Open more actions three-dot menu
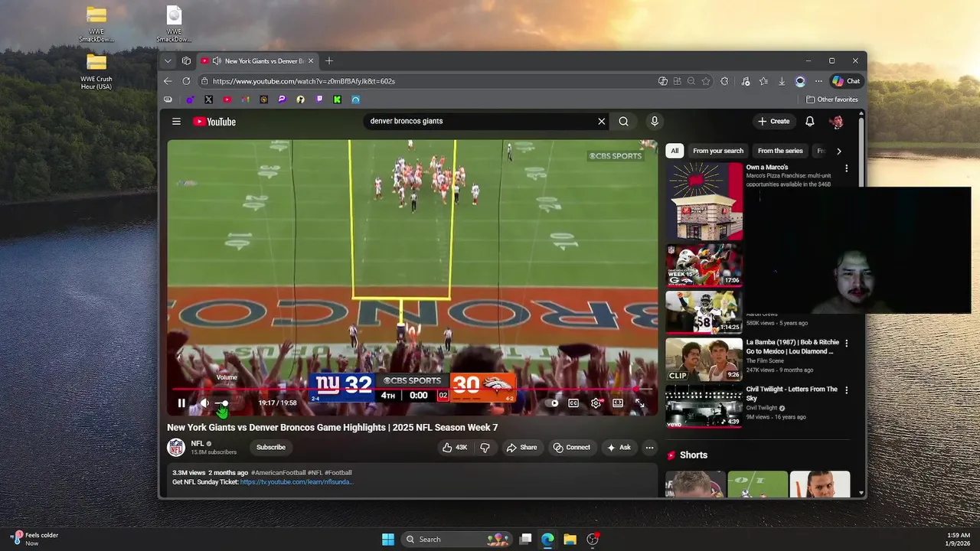This screenshot has height=551, width=980. (649, 448)
